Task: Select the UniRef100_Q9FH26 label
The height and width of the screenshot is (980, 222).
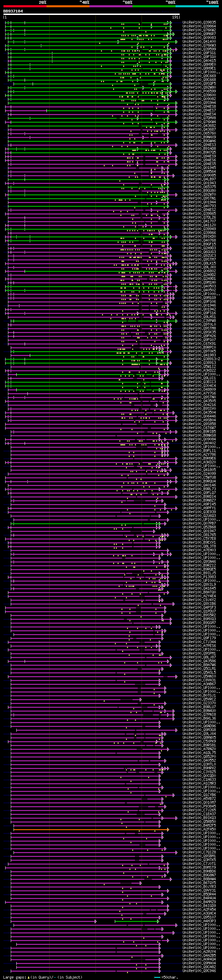Action: (199, 336)
